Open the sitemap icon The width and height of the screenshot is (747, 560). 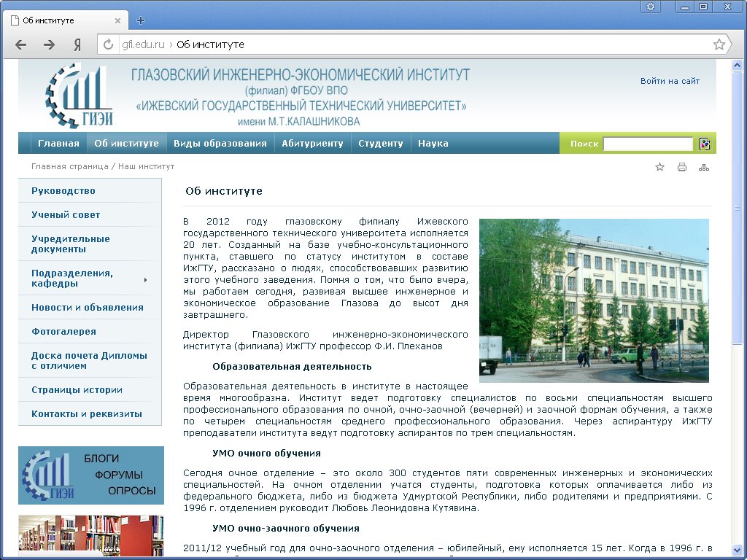(704, 167)
